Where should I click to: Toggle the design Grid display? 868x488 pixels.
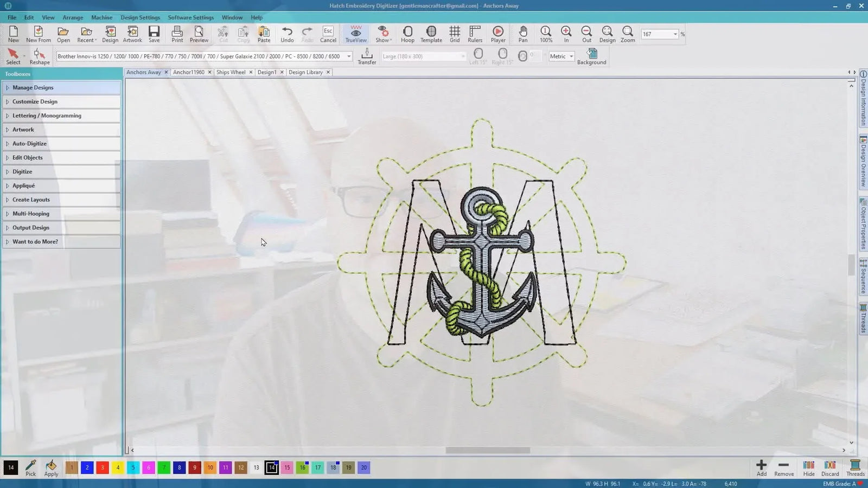tap(455, 34)
